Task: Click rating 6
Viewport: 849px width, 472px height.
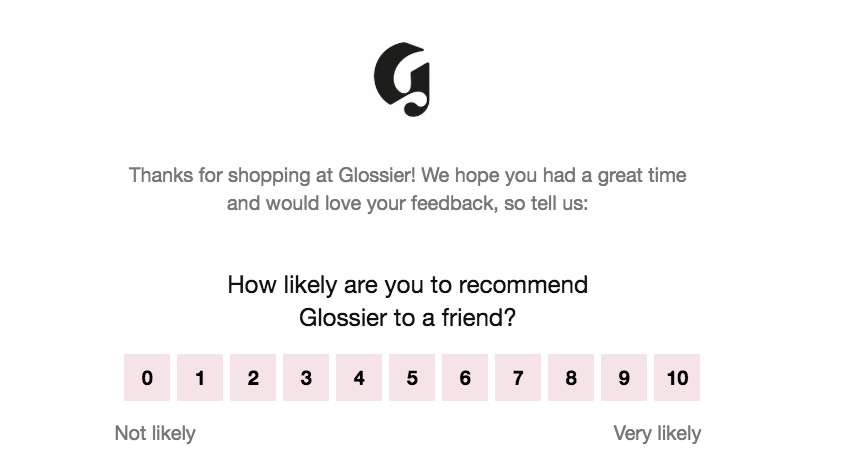Action: point(465,378)
